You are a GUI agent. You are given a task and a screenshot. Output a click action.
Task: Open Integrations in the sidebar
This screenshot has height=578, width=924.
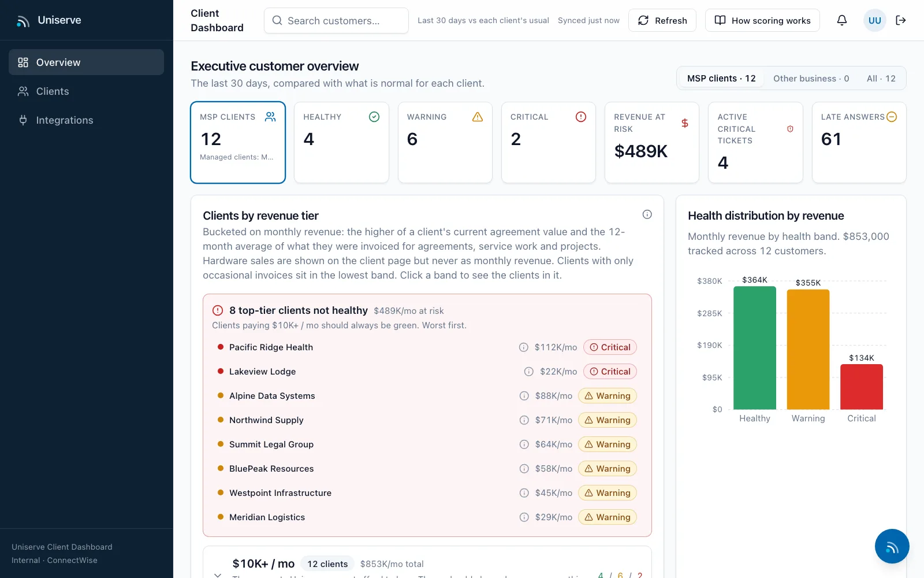coord(86,120)
